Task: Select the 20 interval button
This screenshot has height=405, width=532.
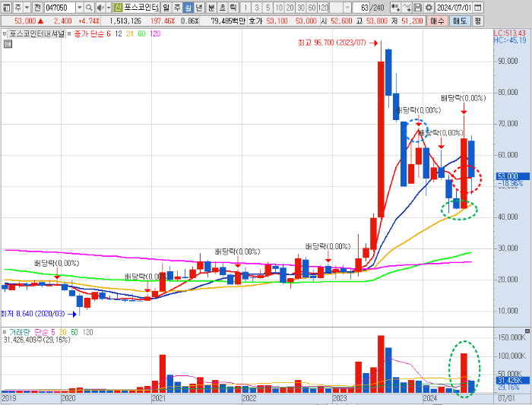Action: pos(290,7)
